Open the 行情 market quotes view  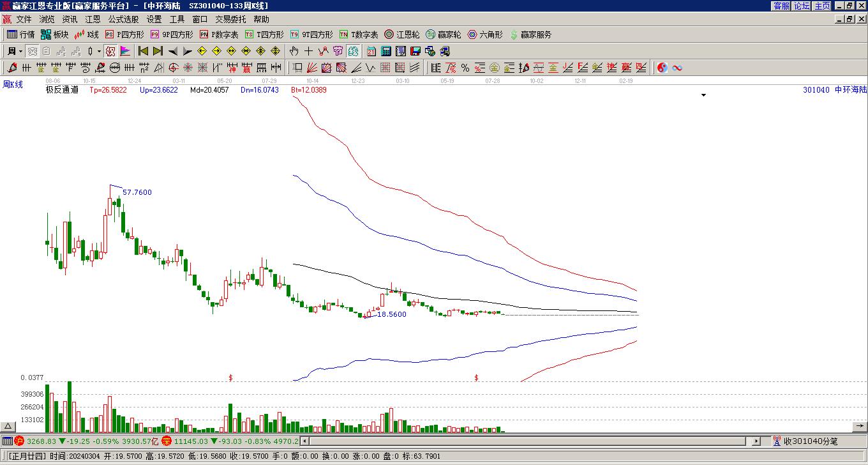click(21, 34)
